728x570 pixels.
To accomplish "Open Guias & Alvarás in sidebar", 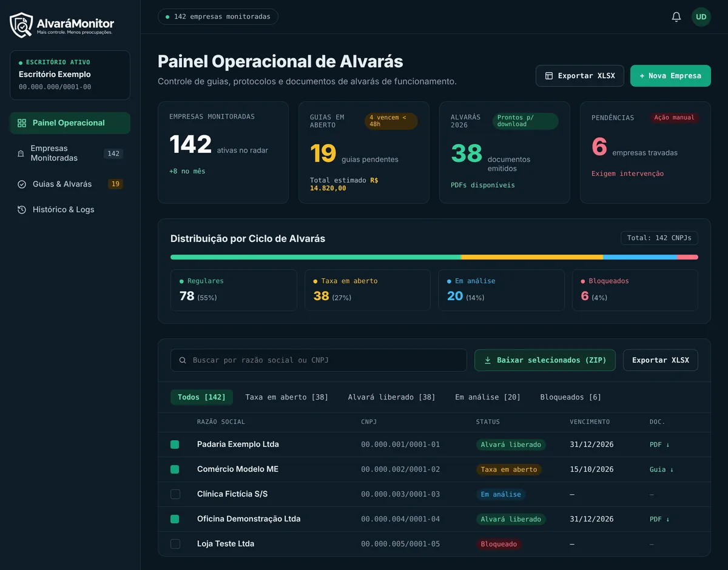I will [70, 184].
